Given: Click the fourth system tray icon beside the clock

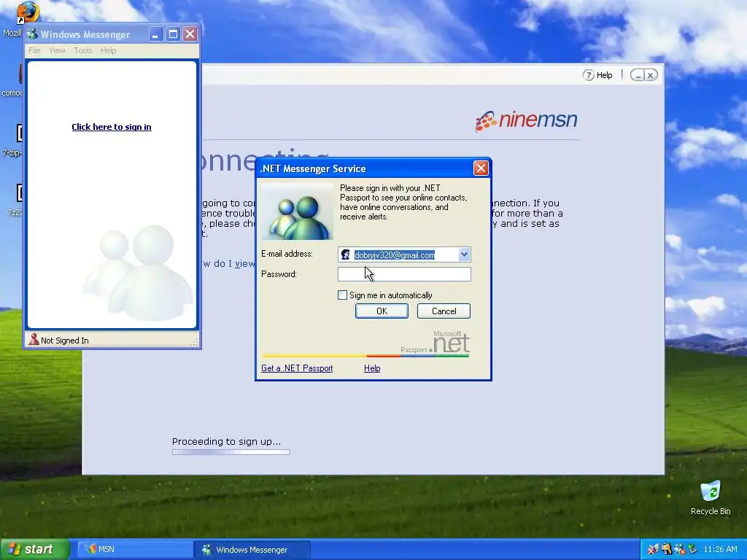Looking at the screenshot, I should pos(692,549).
